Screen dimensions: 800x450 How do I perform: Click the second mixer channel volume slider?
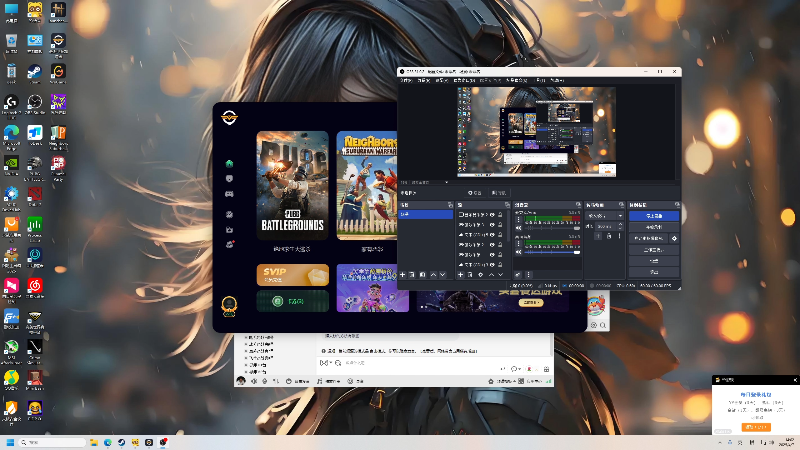tap(552, 252)
